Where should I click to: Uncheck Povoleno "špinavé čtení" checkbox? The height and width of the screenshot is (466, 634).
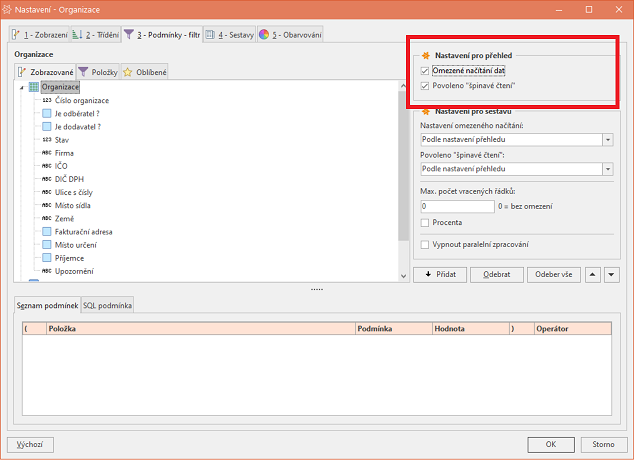click(x=426, y=86)
